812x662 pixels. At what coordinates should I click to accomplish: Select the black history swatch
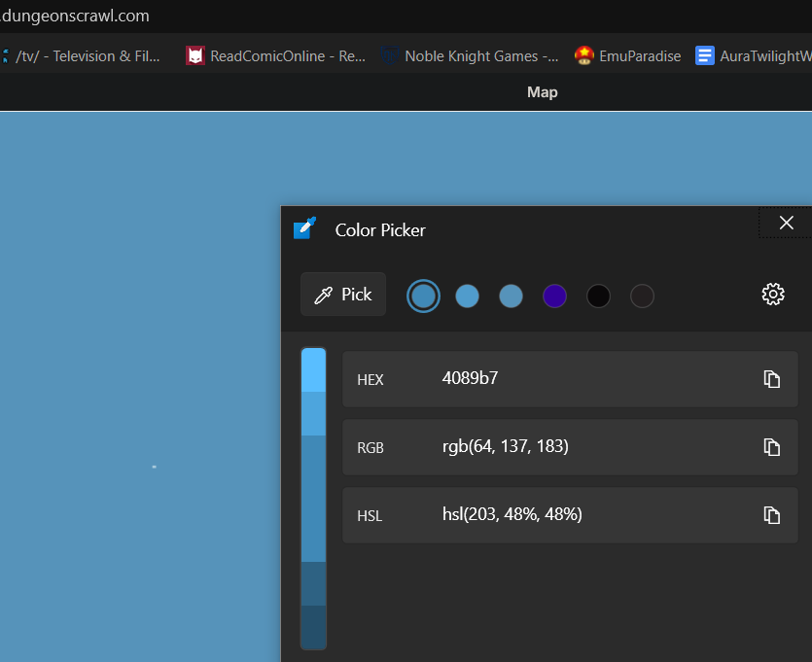click(598, 296)
